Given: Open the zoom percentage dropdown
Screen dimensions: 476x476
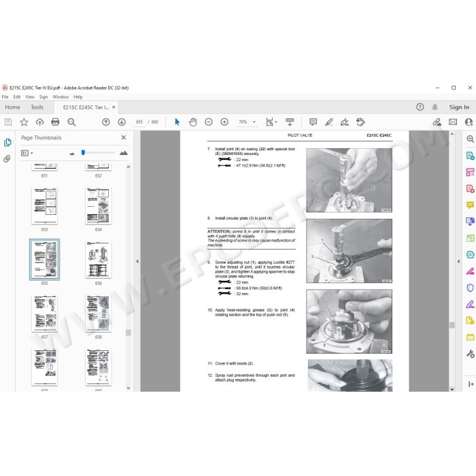Looking at the screenshot, I should point(254,122).
